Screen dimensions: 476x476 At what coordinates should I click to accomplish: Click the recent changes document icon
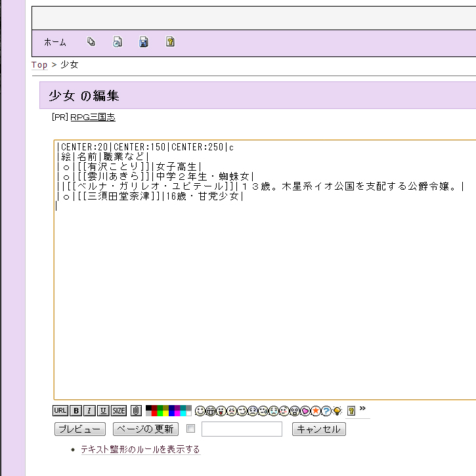point(118,42)
